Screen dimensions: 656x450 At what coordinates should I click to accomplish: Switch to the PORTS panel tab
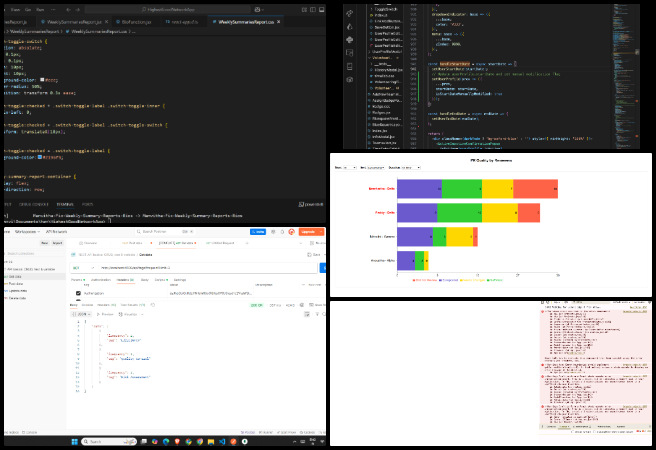click(87, 205)
